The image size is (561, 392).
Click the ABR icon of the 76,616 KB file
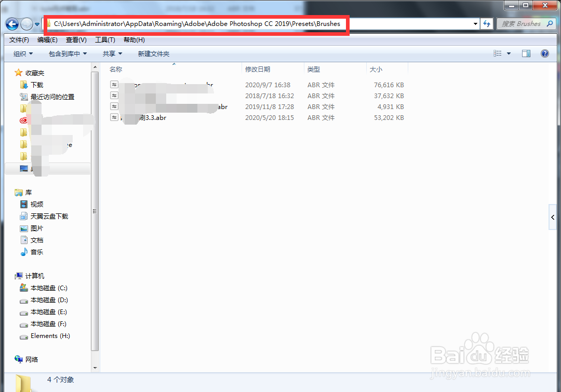[x=114, y=85]
